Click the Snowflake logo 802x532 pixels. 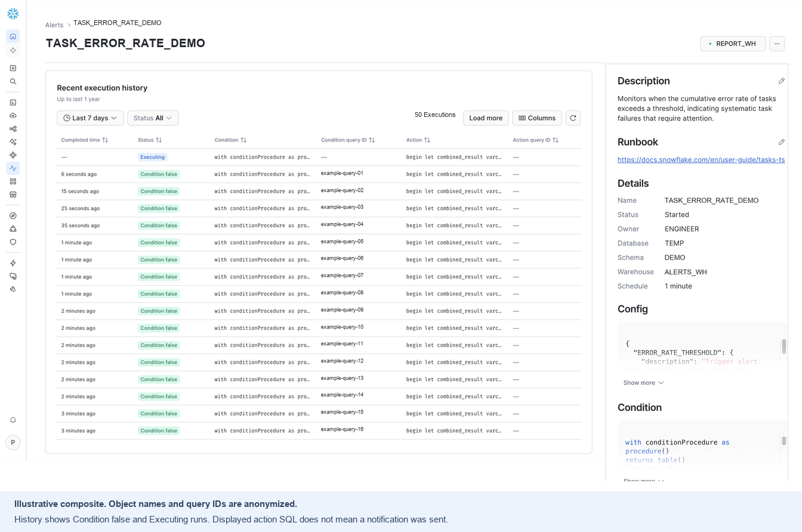(x=13, y=14)
